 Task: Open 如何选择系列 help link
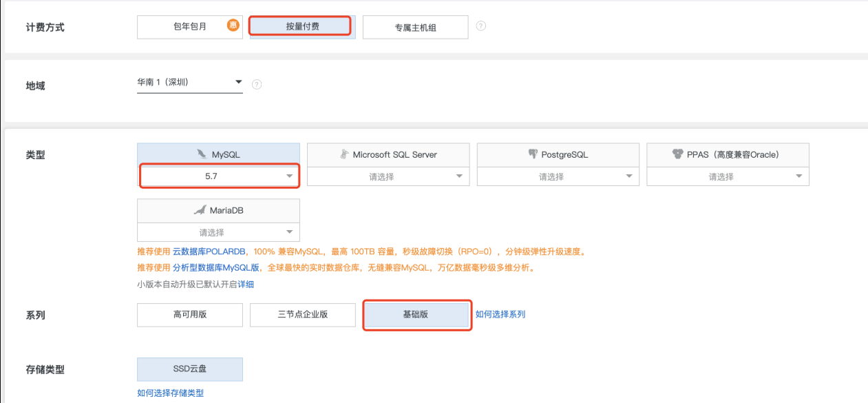pyautogui.click(x=500, y=314)
